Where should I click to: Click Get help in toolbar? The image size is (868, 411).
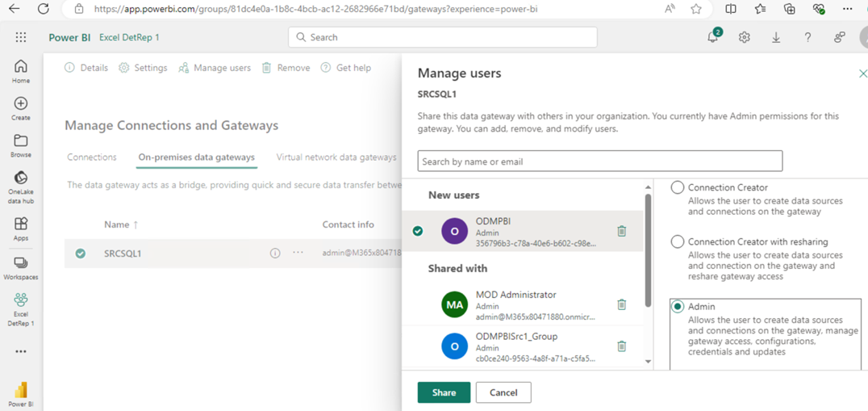point(346,68)
